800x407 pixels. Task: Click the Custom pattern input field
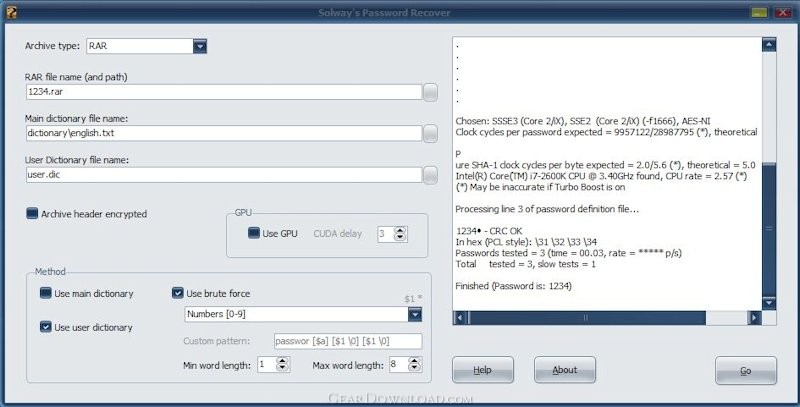(348, 341)
